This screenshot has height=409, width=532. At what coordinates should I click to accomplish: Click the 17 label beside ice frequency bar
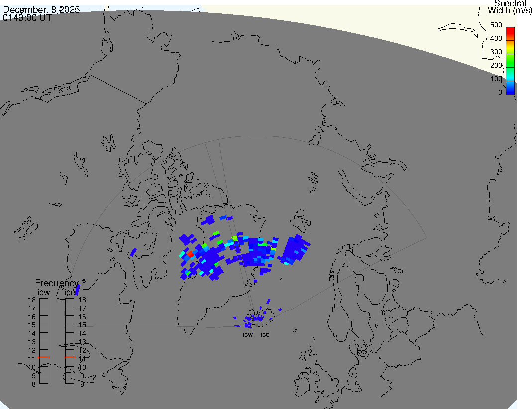pyautogui.click(x=82, y=308)
